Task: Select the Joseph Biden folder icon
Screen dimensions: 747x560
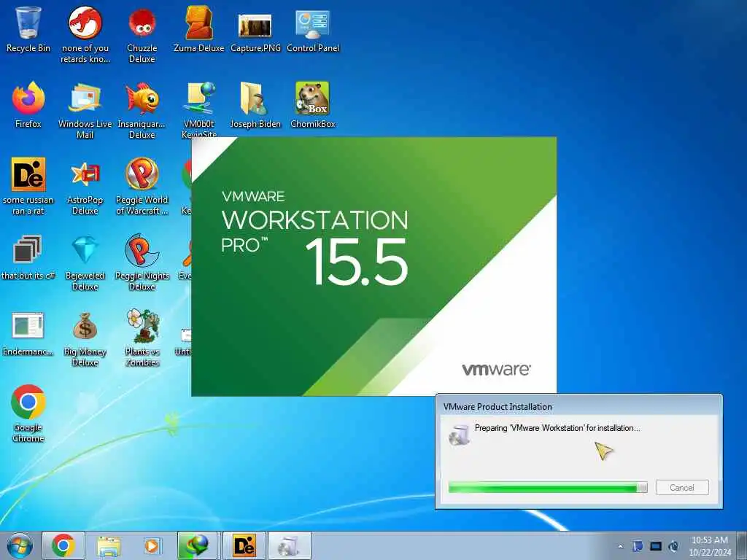Action: coord(255,105)
